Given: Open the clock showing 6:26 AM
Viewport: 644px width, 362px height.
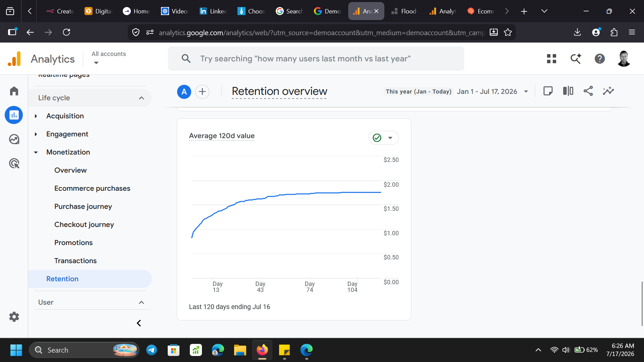Looking at the screenshot, I should click(x=623, y=346).
